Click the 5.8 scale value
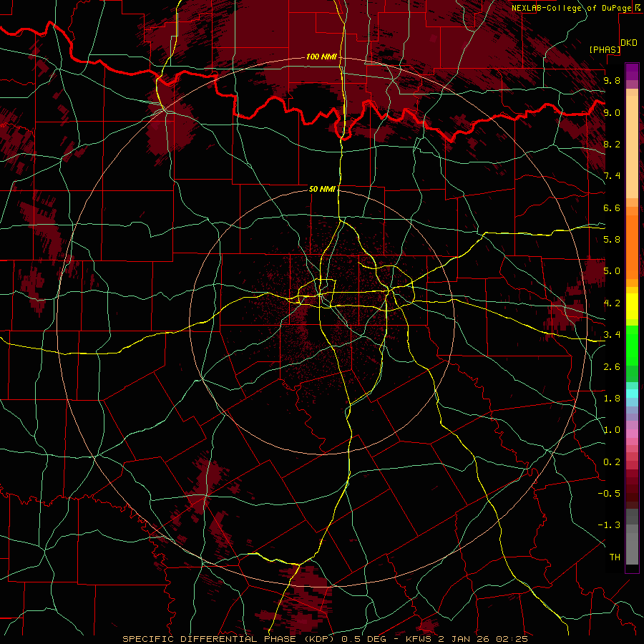Image resolution: width=644 pixels, height=644 pixels. 612,240
